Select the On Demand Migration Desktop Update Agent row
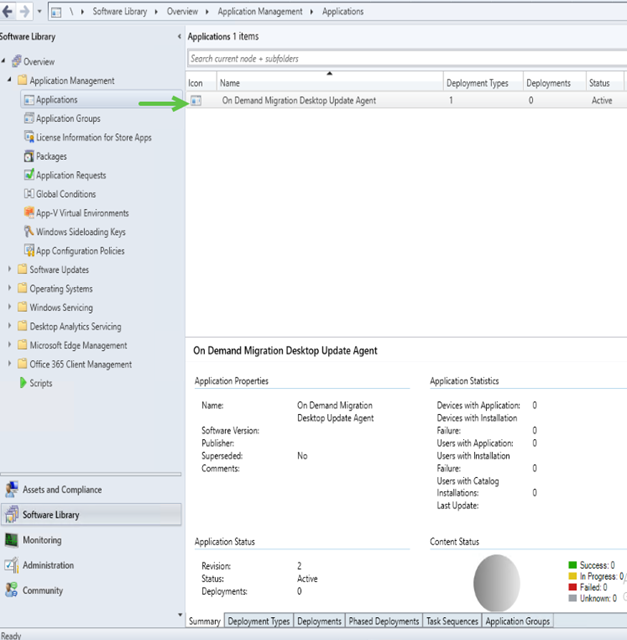This screenshot has height=640, width=627. [406, 100]
